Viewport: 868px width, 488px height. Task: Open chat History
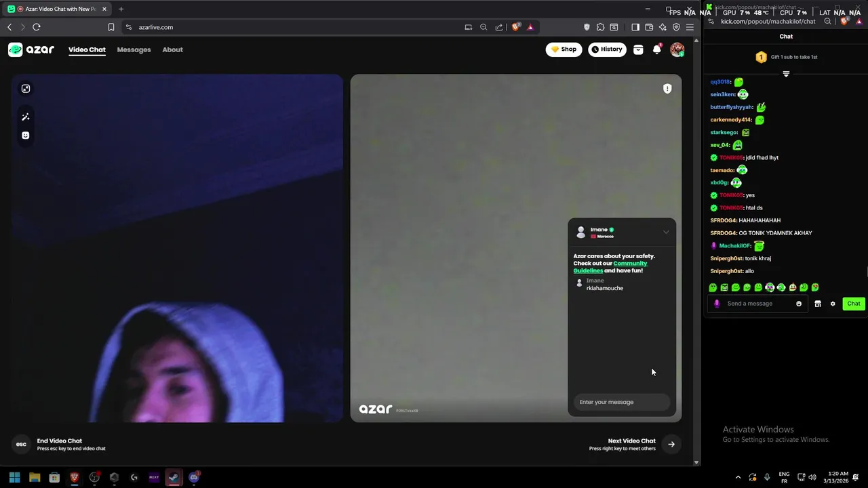tap(607, 49)
